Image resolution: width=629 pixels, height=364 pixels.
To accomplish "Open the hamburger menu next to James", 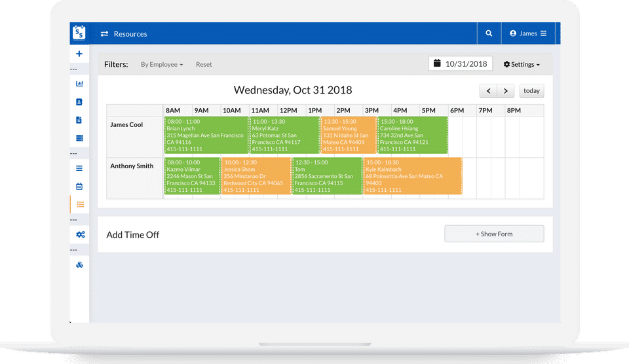I will (x=543, y=33).
